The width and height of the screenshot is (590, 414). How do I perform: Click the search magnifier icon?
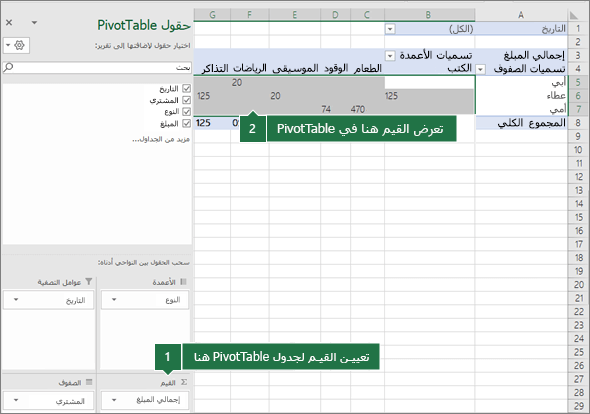point(8,67)
